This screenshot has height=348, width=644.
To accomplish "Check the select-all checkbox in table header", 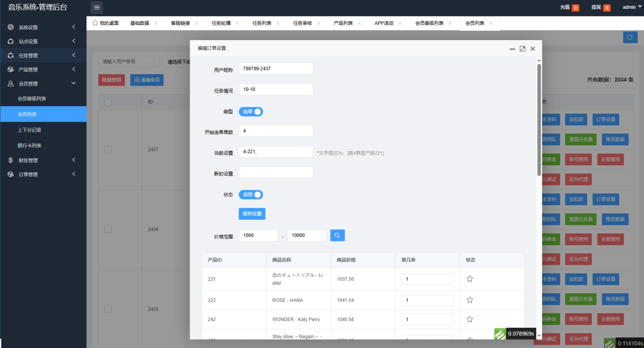I will [x=108, y=102].
